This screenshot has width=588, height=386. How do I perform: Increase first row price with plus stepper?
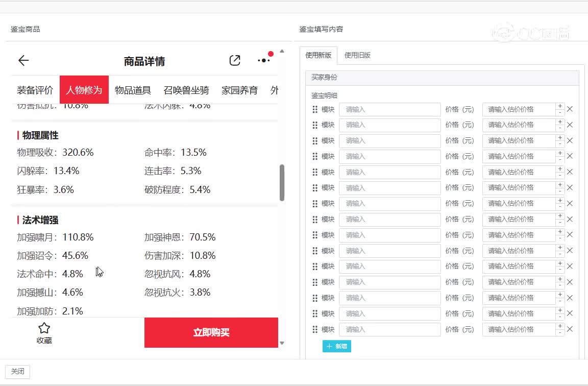560,106
